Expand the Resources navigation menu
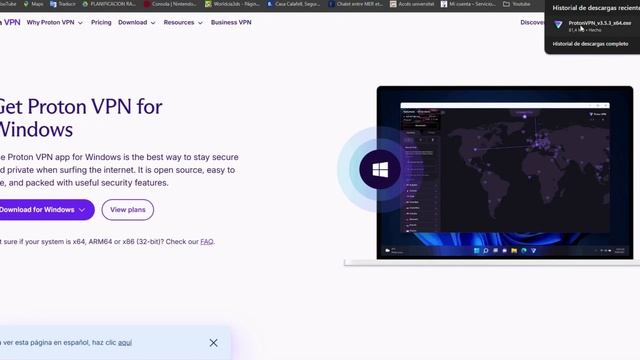The width and height of the screenshot is (640, 360). tap(183, 22)
